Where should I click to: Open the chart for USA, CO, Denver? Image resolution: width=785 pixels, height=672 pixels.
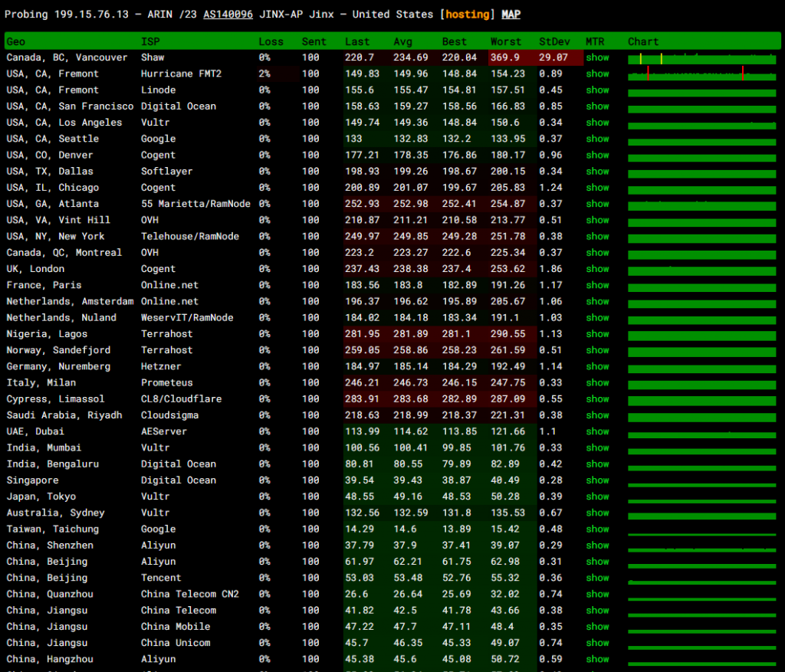pos(702,156)
